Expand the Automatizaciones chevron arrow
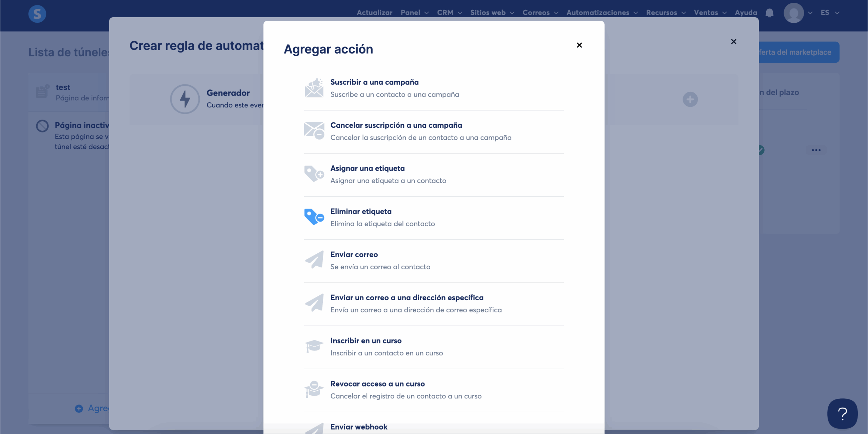This screenshot has width=868, height=434. [x=635, y=13]
